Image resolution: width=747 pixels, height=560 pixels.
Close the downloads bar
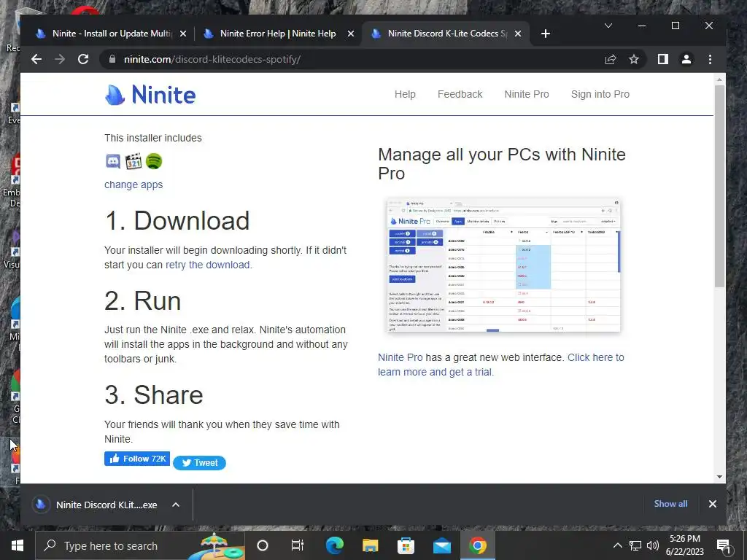(712, 504)
